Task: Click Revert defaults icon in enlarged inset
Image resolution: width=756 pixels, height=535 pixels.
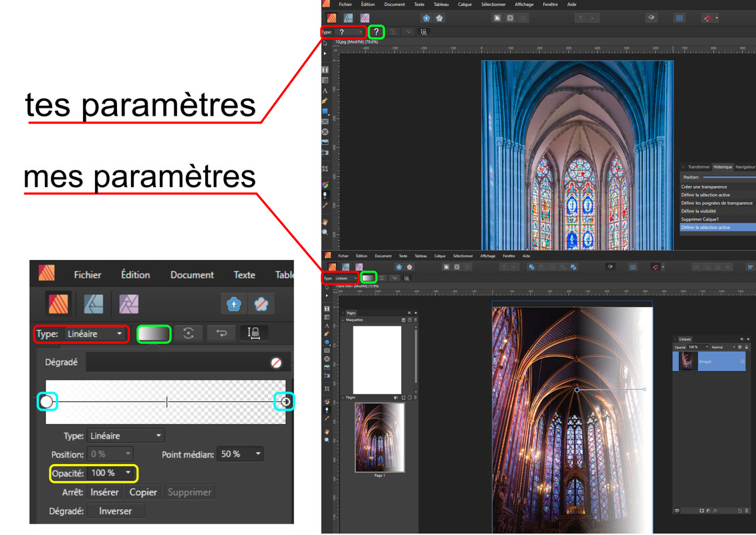Action: click(x=261, y=304)
